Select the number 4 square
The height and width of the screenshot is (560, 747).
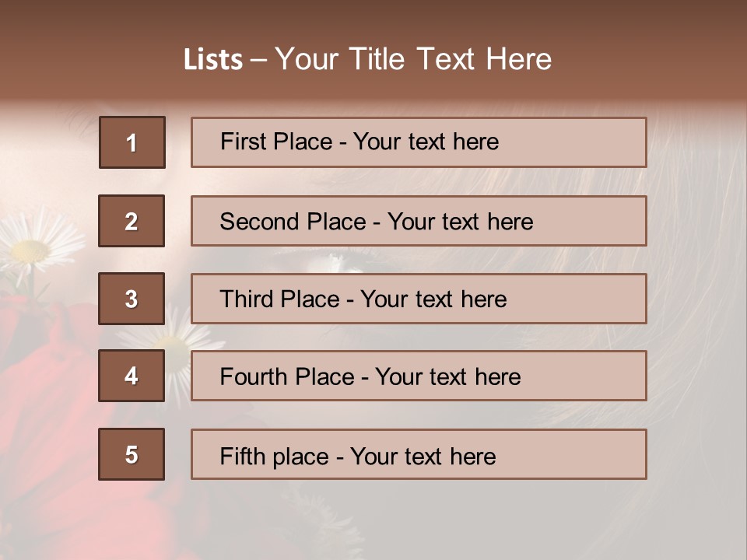(132, 376)
